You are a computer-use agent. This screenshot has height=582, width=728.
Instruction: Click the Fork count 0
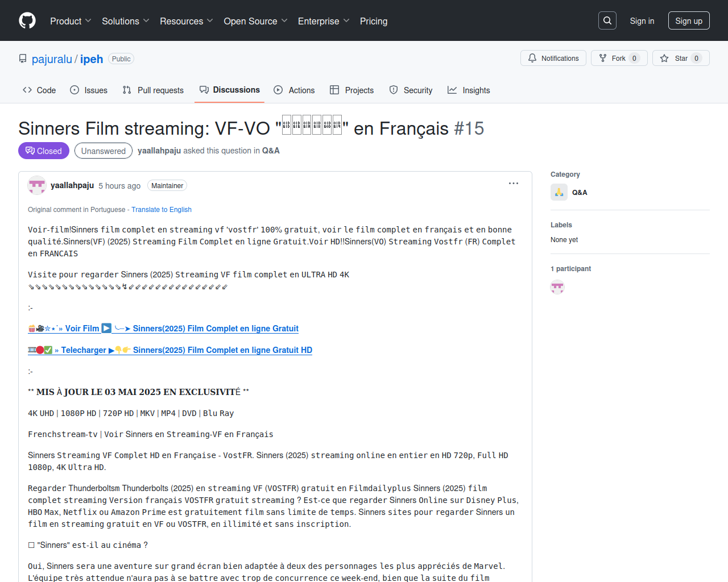tap(634, 58)
